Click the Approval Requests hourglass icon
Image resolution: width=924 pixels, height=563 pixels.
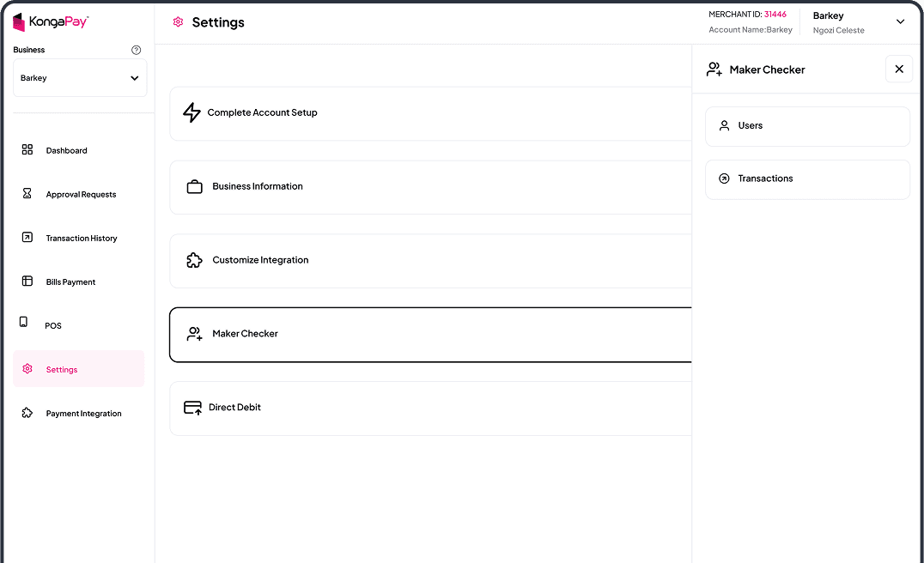[26, 194]
